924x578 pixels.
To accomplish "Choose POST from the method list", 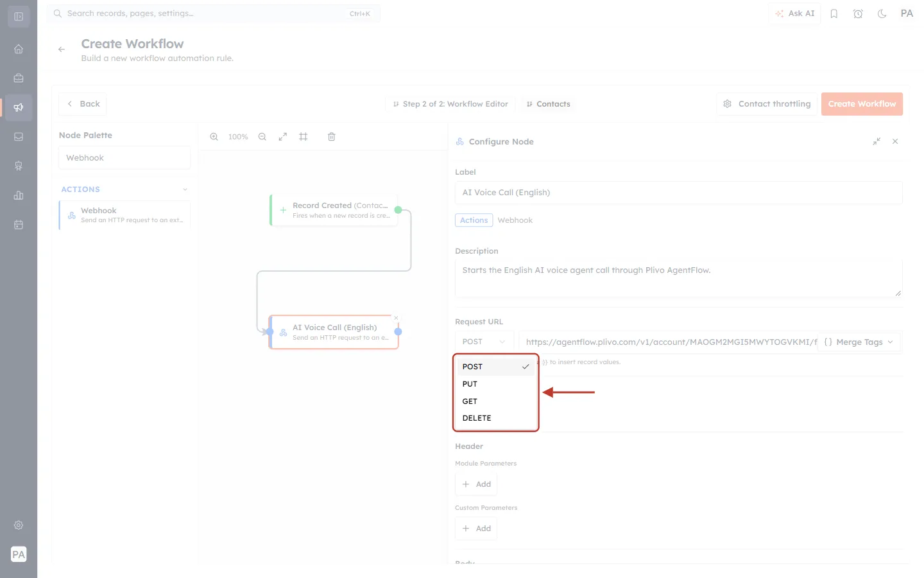I will coord(496,367).
